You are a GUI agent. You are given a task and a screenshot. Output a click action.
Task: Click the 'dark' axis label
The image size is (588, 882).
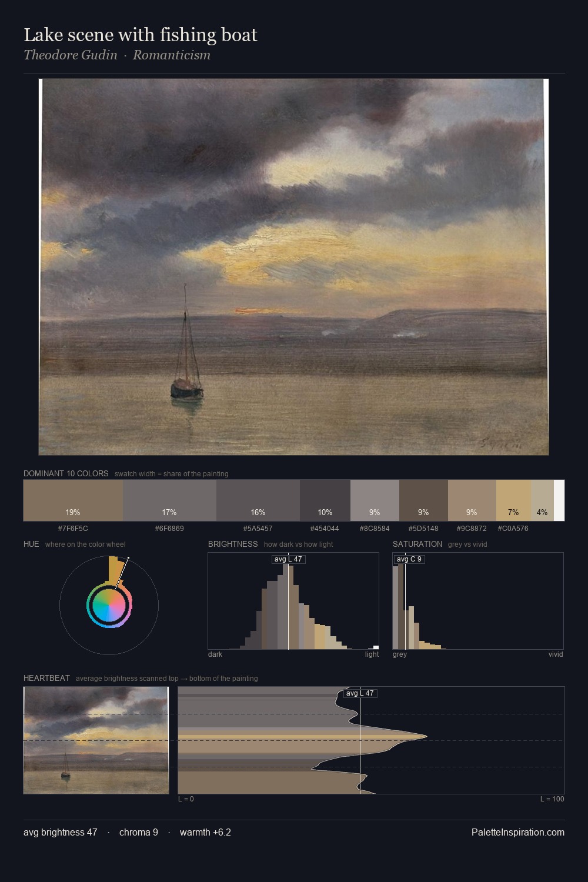pyautogui.click(x=215, y=654)
